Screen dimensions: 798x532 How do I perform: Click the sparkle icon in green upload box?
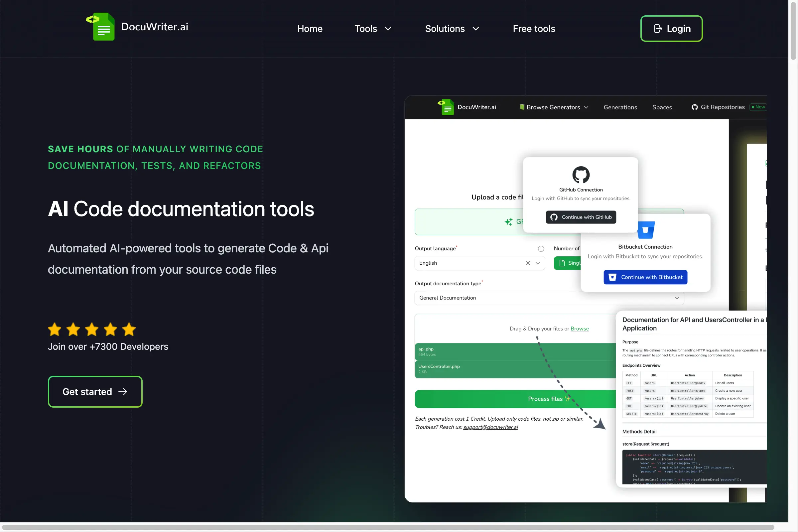coord(508,221)
